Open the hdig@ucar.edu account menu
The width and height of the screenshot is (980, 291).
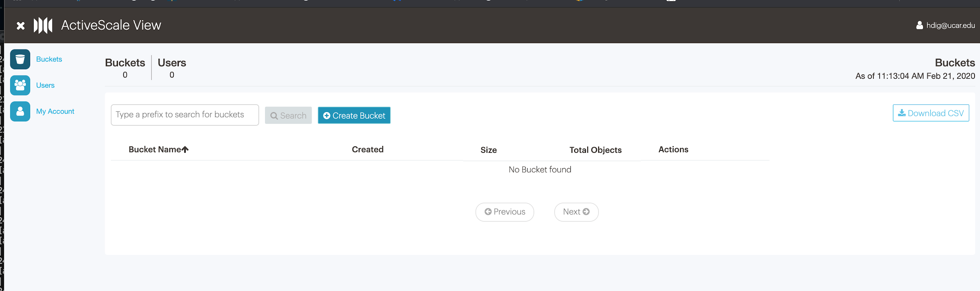950,25
